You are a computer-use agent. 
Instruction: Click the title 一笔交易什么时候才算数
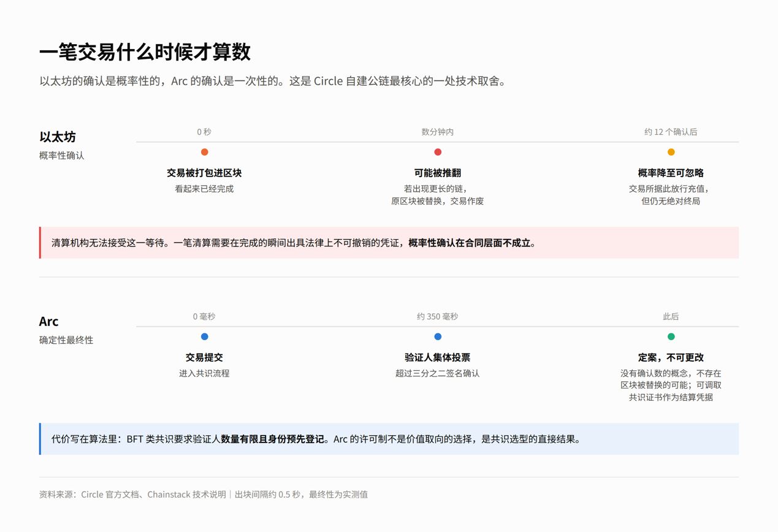point(145,52)
